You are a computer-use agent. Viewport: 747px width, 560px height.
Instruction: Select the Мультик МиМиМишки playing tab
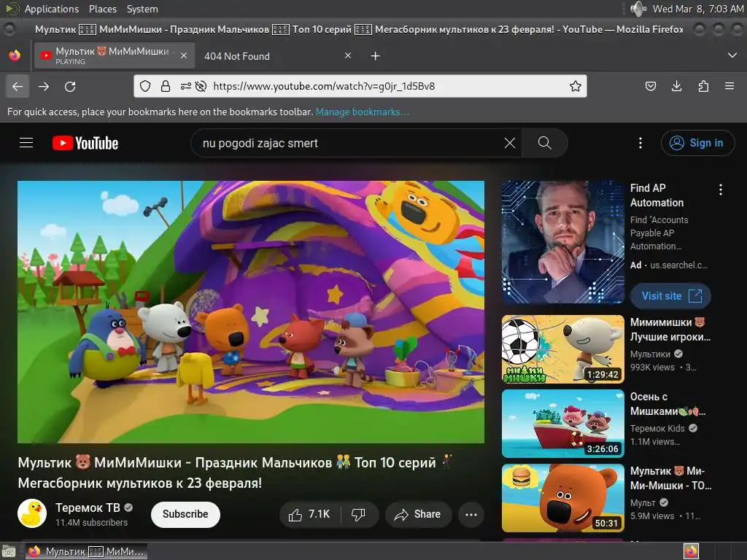click(x=115, y=55)
